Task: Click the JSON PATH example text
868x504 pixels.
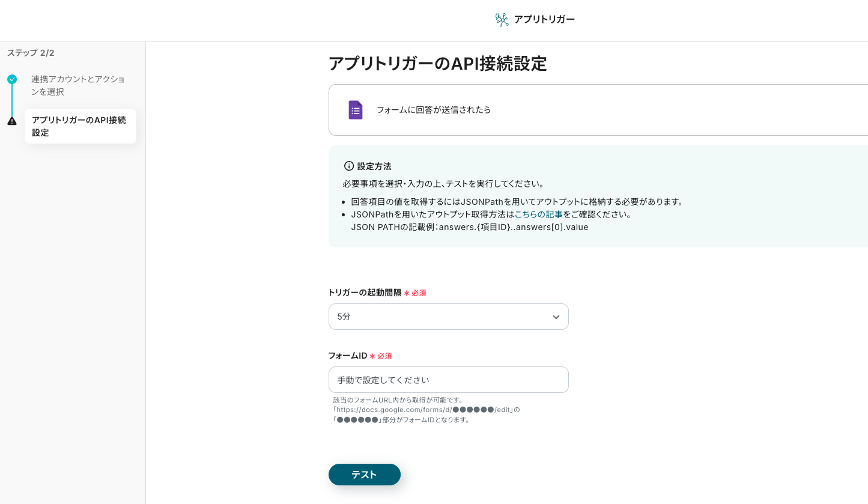Action: (469, 227)
